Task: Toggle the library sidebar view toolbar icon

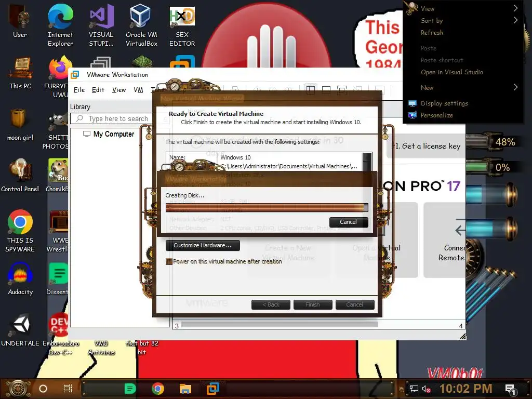Action: (x=311, y=90)
